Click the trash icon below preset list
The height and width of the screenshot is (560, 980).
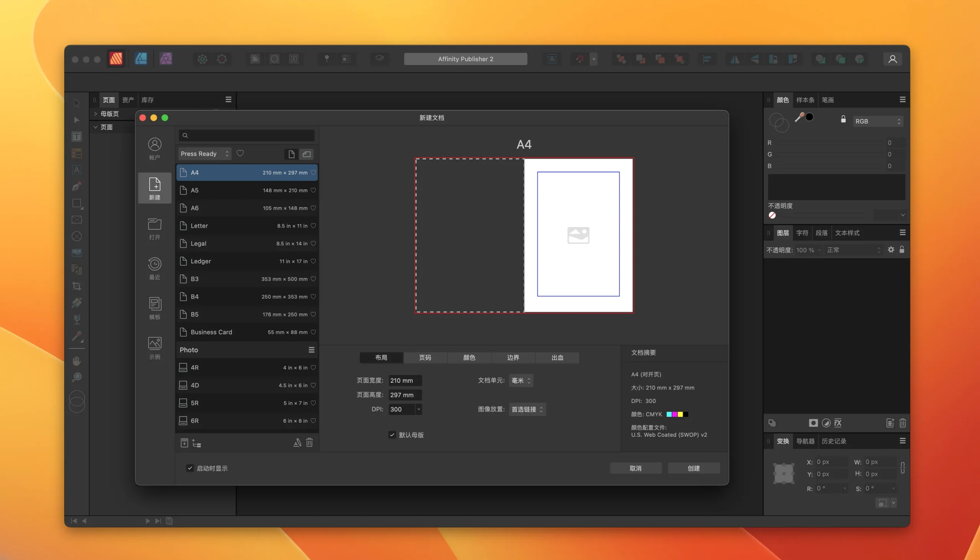[309, 443]
